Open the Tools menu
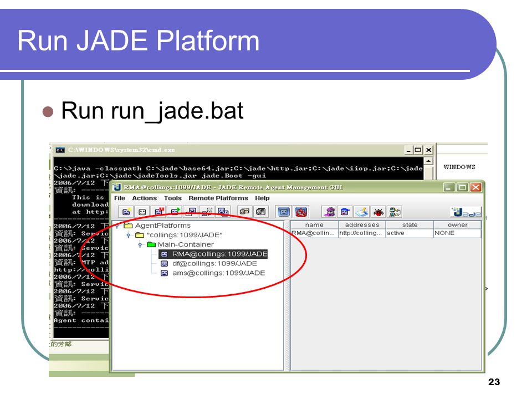Image resolution: width=532 pixels, height=399 pixels. (x=173, y=198)
